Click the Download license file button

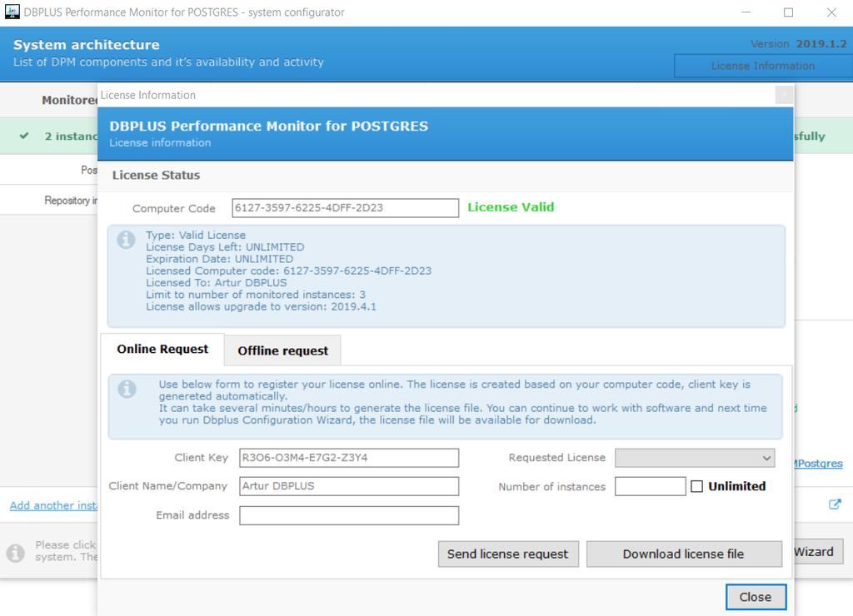click(684, 554)
